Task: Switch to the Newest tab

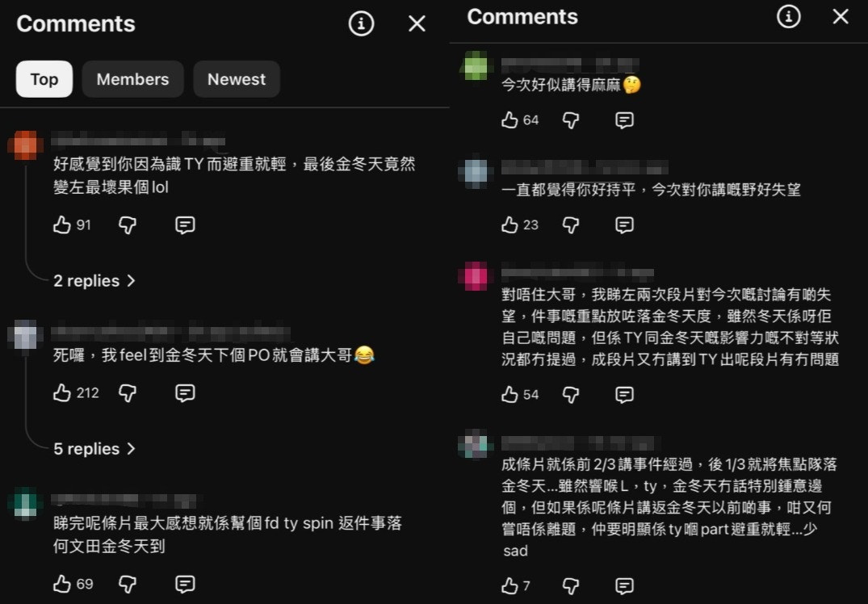Action: pos(237,79)
